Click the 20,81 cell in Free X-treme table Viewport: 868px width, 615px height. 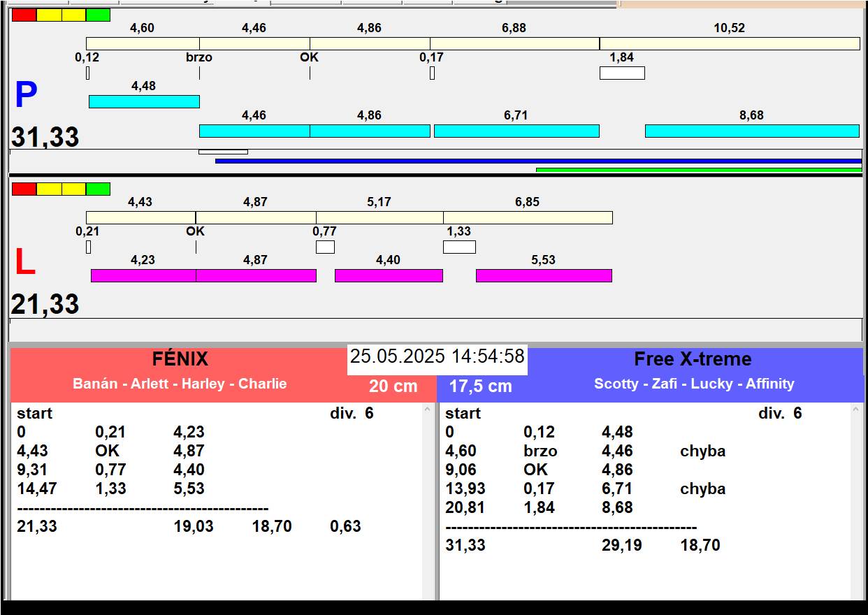pyautogui.click(x=465, y=507)
